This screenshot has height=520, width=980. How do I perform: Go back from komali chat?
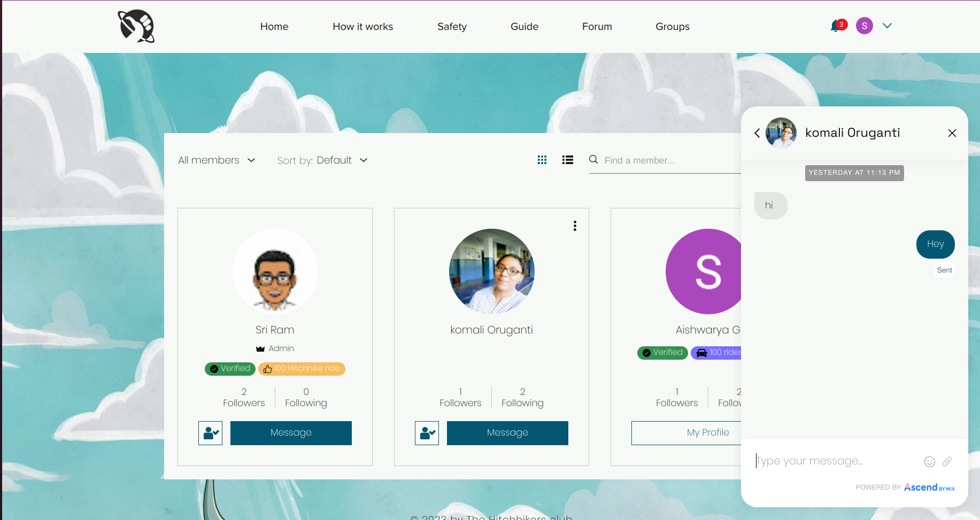click(x=757, y=133)
